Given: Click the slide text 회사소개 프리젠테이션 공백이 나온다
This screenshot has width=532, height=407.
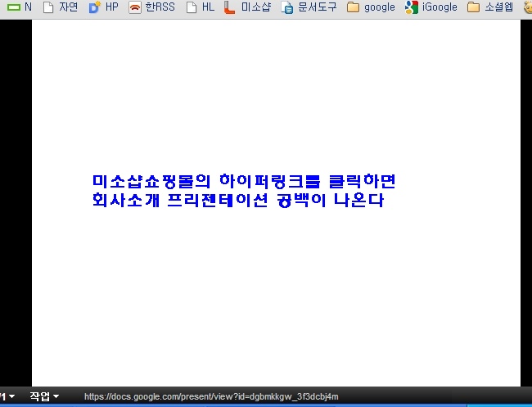Looking at the screenshot, I should pos(238,200).
